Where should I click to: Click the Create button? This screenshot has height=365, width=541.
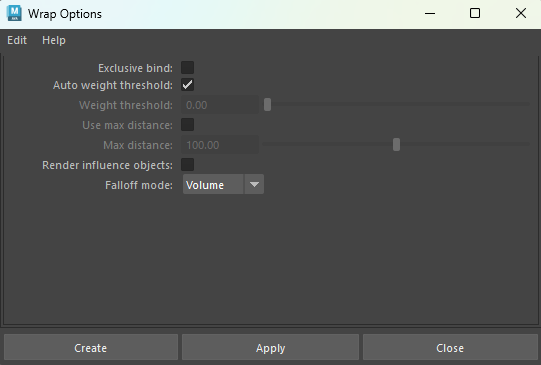coord(91,348)
